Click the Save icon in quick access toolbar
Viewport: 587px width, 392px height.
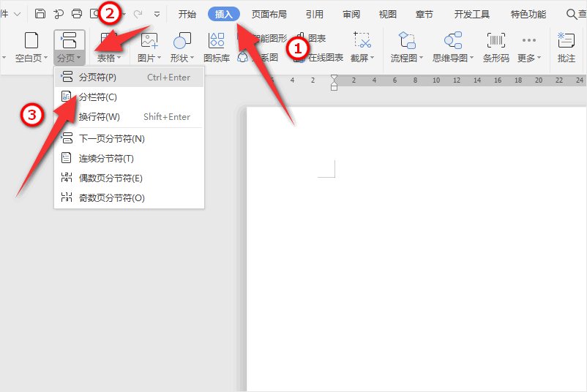40,14
